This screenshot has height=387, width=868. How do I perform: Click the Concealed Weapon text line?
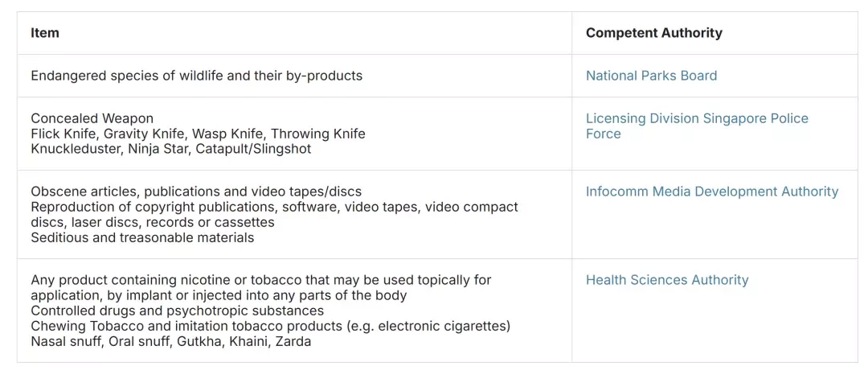tap(92, 118)
